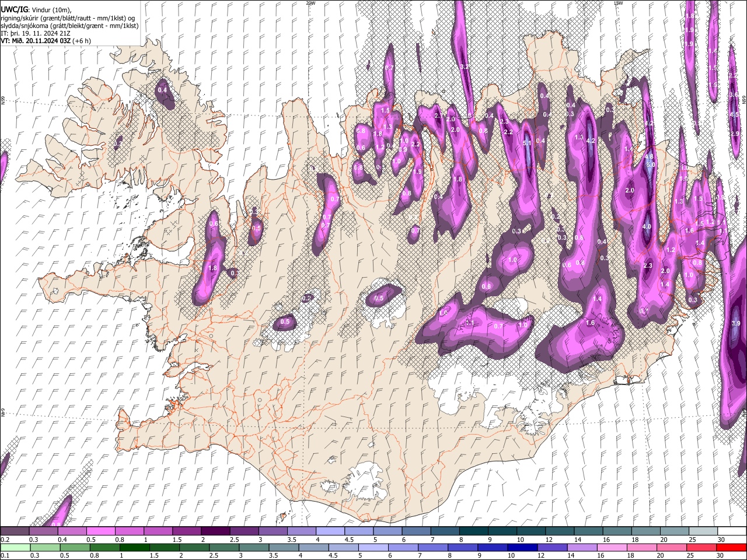This screenshot has height=560, width=747.
Task: Click the 3.5 label in the rain legend
Action: pos(273,555)
